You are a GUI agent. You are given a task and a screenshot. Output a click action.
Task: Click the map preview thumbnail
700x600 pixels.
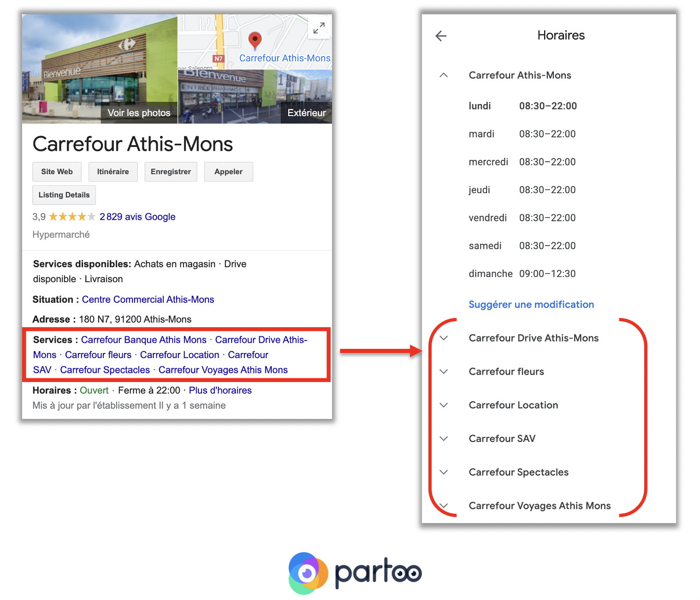[255, 42]
